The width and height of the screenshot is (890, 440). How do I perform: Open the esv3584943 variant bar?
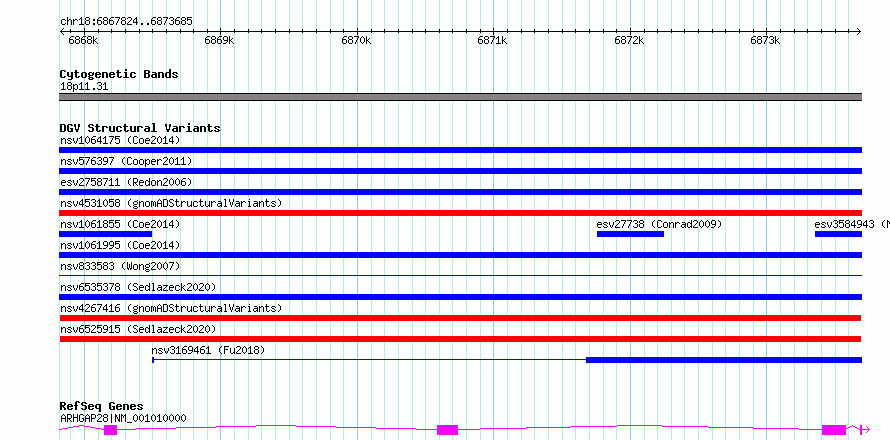click(838, 234)
